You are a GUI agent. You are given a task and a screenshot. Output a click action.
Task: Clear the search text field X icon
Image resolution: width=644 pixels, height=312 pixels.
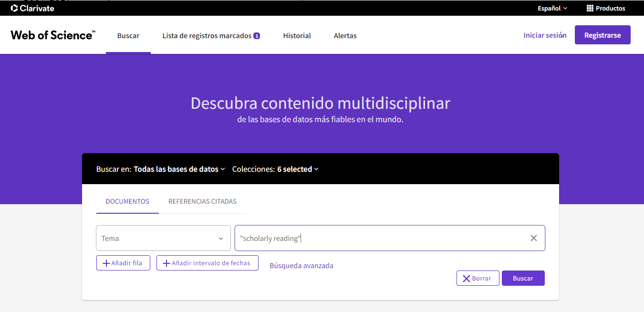534,238
